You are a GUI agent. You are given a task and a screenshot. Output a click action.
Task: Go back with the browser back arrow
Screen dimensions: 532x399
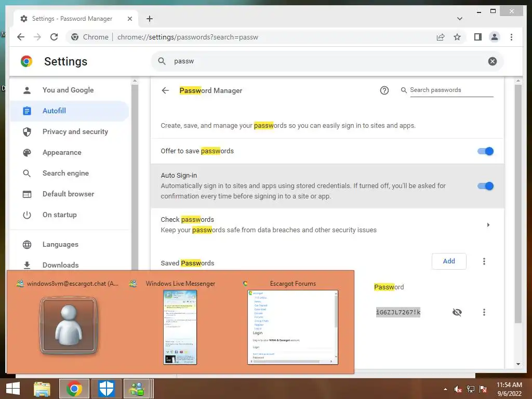[x=21, y=37]
